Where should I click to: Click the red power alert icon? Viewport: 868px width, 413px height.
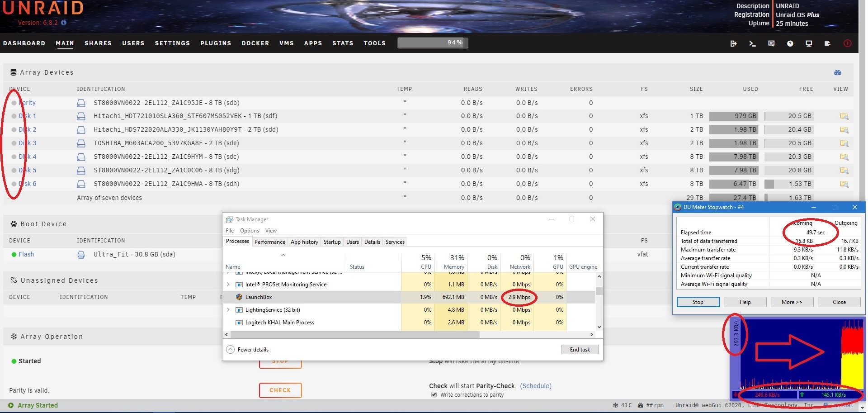tap(847, 43)
